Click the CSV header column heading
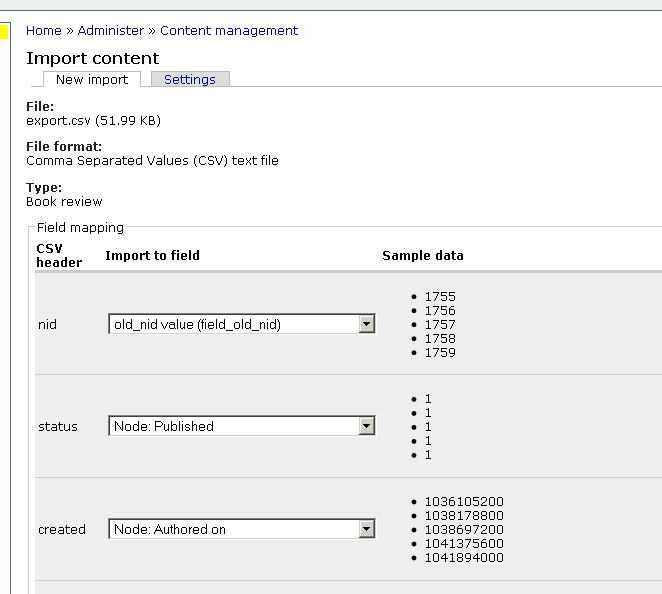 pos(59,255)
